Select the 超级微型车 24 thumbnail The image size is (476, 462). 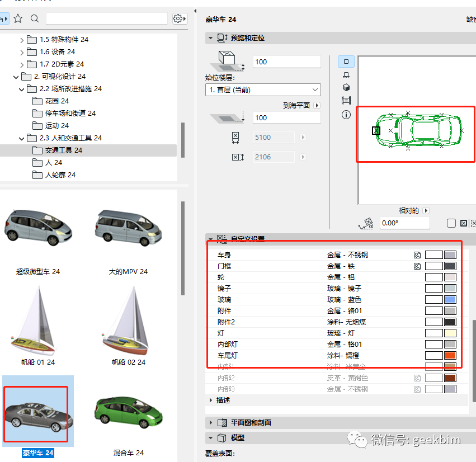point(38,228)
